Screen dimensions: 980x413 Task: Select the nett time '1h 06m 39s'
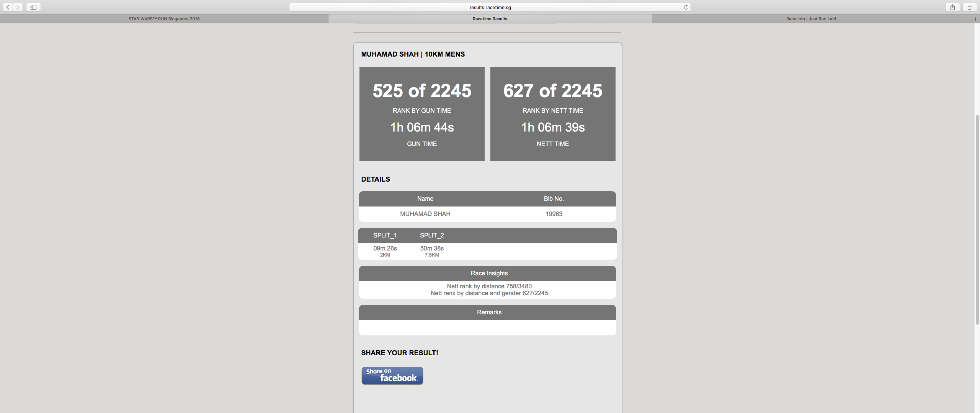pos(553,127)
